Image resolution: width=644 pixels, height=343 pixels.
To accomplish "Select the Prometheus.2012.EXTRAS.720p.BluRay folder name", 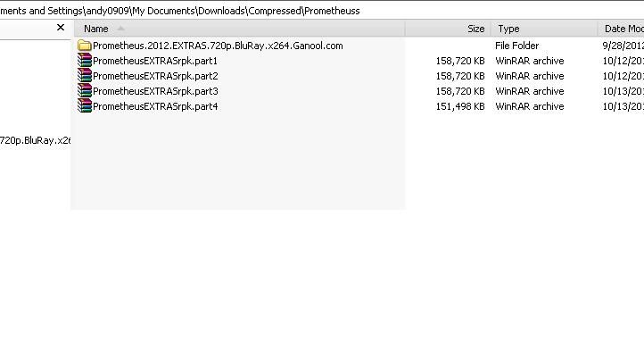I will [x=218, y=46].
